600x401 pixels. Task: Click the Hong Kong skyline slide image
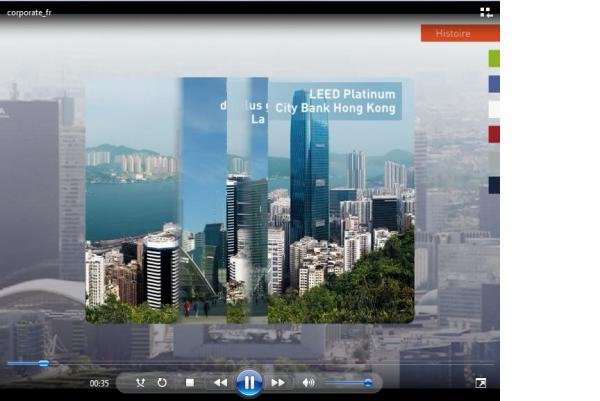[x=249, y=200]
